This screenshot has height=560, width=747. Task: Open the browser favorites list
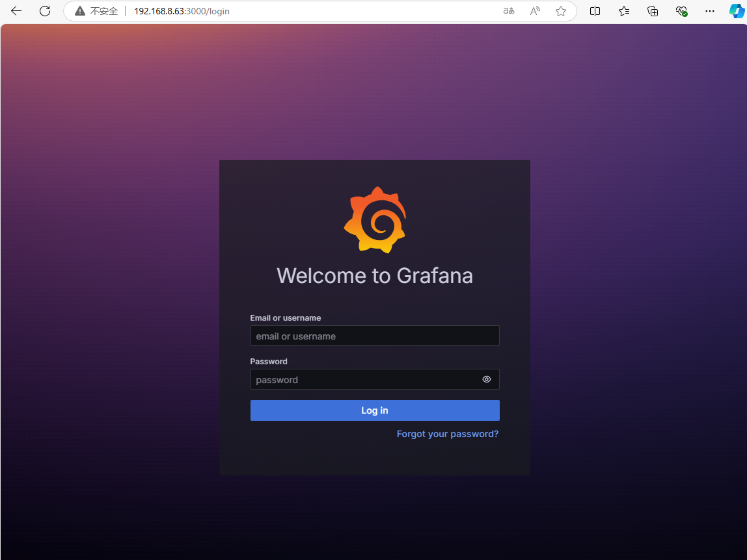tap(624, 11)
